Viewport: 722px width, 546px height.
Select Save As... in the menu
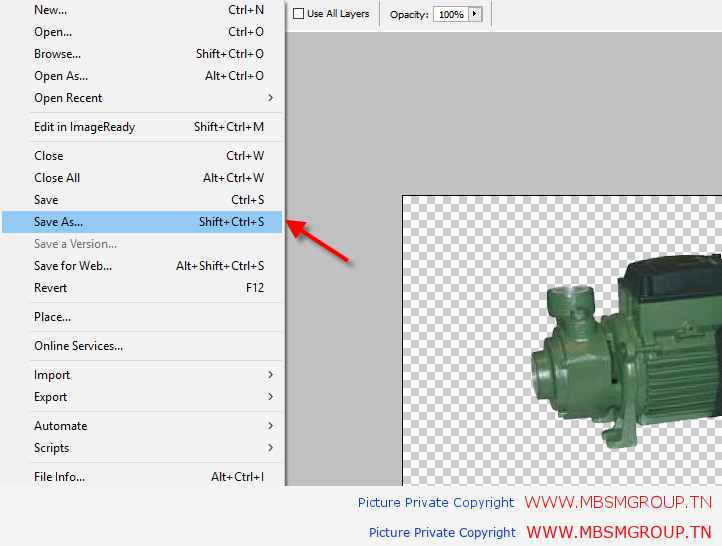[142, 222]
